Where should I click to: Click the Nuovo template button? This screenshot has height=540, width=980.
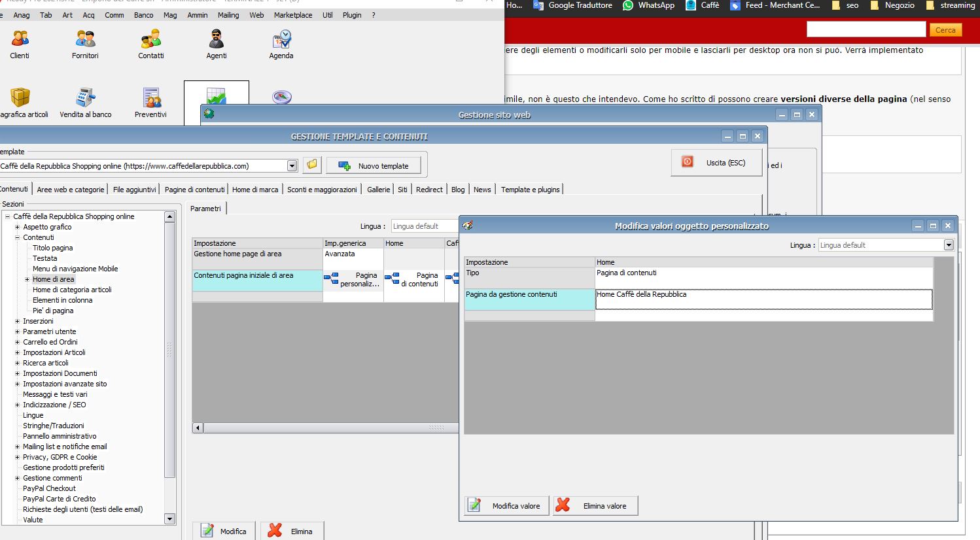pyautogui.click(x=374, y=166)
